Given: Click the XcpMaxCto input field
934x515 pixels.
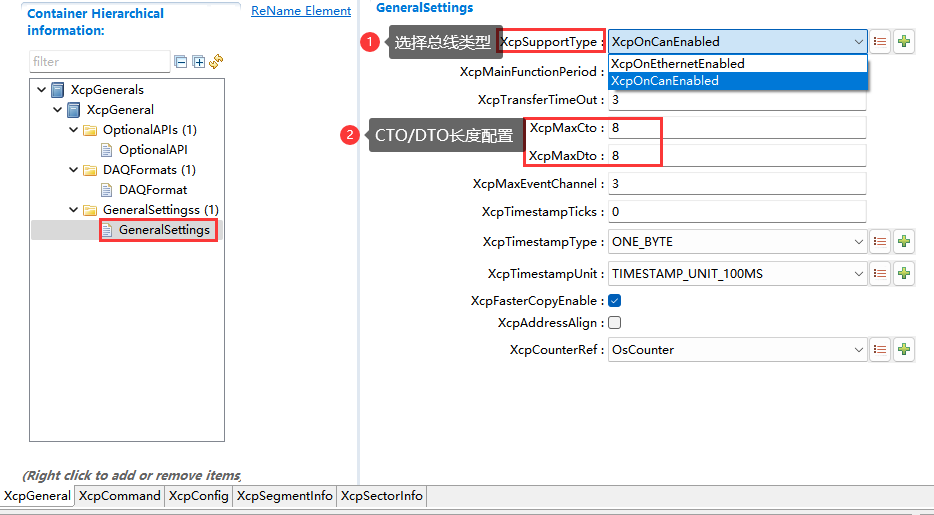Looking at the screenshot, I should tap(735, 129).
